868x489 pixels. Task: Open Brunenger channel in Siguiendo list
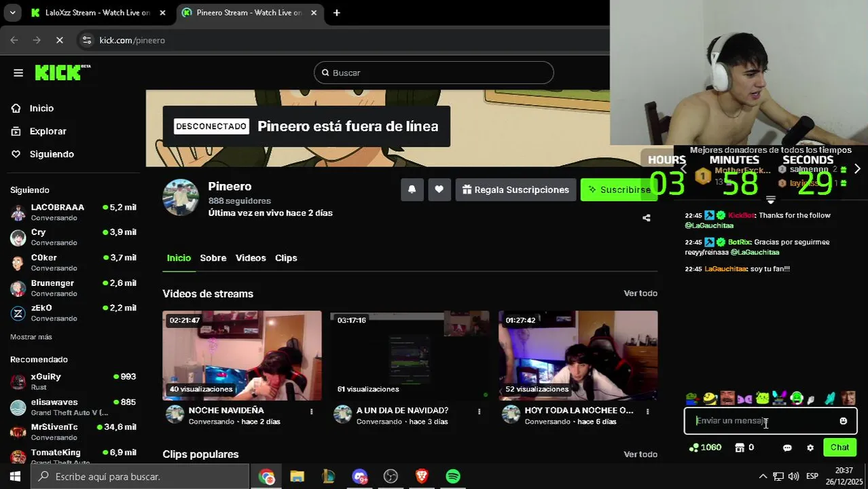point(73,288)
